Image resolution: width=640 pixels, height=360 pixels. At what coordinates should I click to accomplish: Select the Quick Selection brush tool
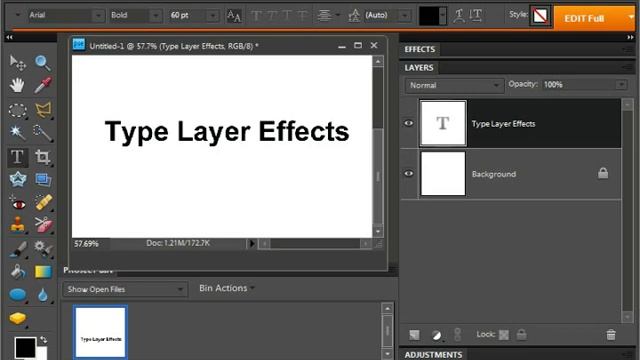[x=42, y=133]
